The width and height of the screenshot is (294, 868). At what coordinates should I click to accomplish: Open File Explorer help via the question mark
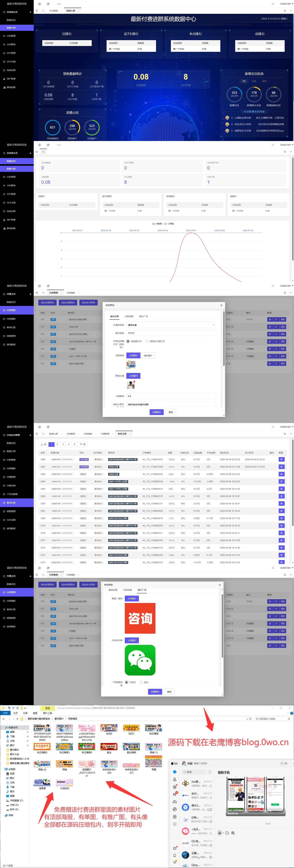point(292,713)
